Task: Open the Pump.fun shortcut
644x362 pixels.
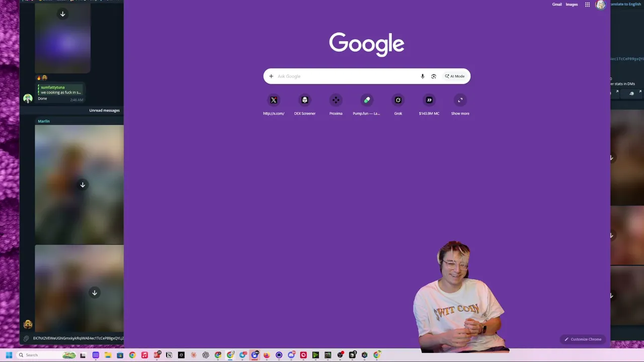Action: tap(367, 105)
